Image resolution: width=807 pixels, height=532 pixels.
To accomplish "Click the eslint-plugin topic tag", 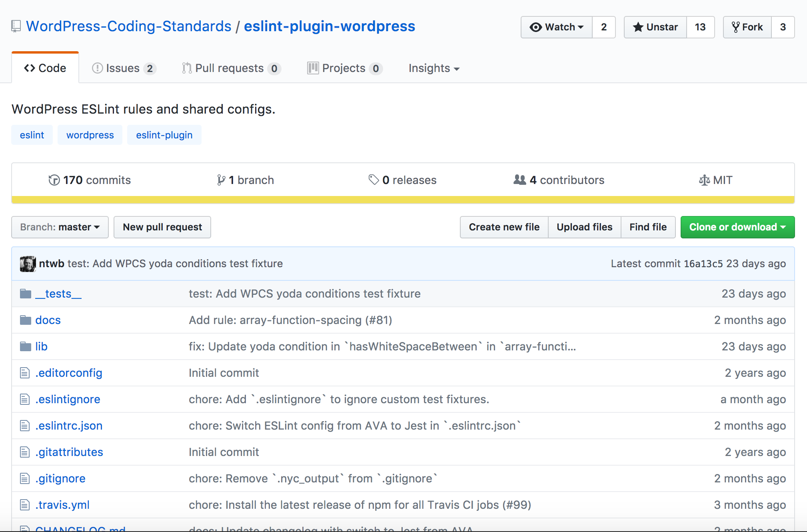I will click(164, 135).
